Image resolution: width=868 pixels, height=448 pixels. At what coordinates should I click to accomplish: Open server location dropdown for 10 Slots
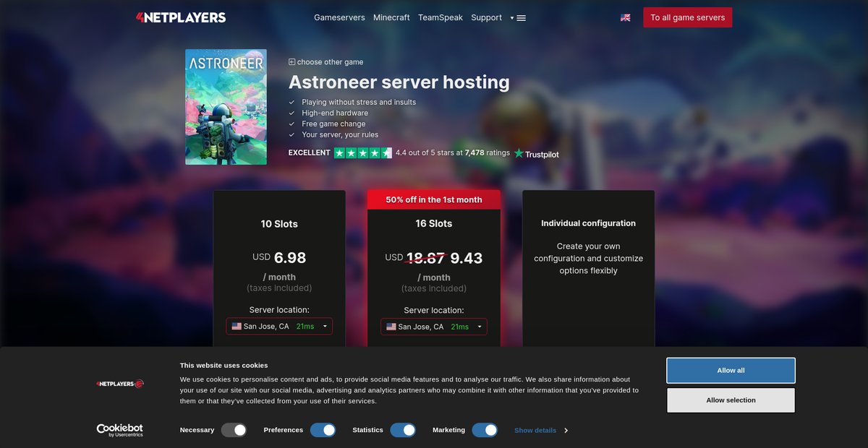(x=279, y=327)
